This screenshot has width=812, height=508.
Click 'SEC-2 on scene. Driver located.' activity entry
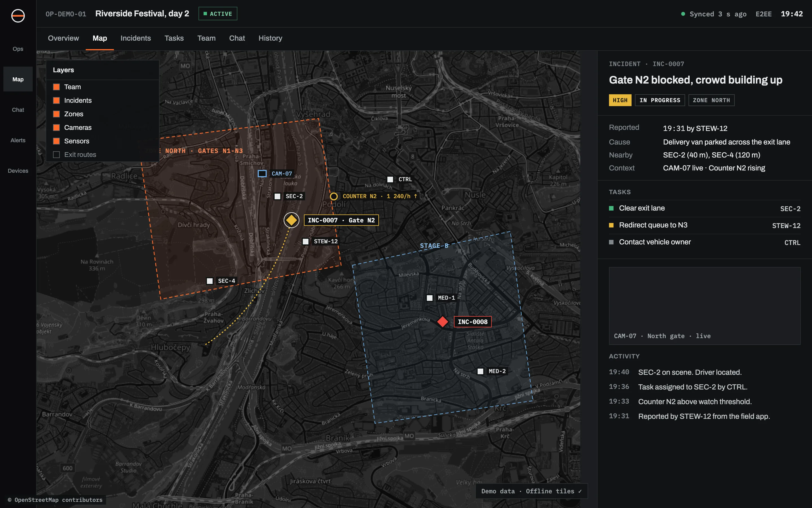690,372
